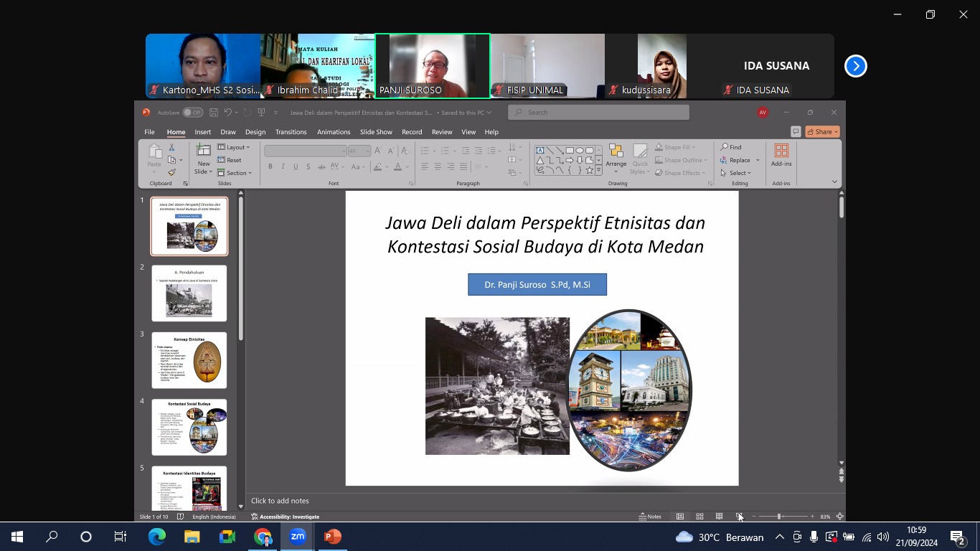
Task: Switch to Slide Sorter view
Action: point(699,517)
